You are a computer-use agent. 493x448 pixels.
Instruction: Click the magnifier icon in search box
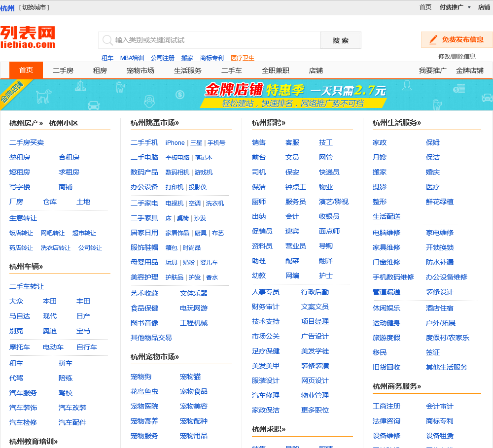pos(107,40)
